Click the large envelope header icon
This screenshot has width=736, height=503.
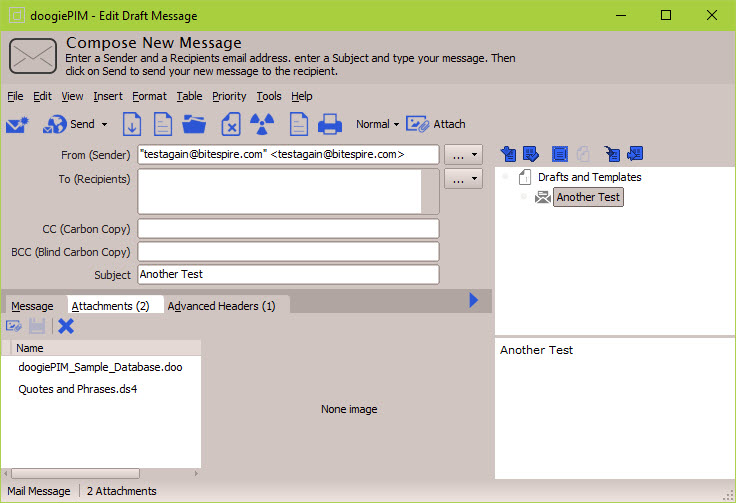(x=33, y=56)
